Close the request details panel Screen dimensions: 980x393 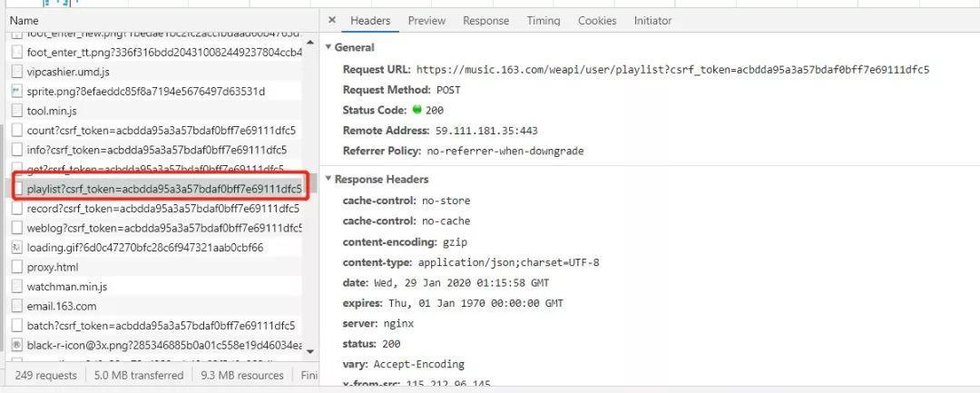pyautogui.click(x=332, y=20)
